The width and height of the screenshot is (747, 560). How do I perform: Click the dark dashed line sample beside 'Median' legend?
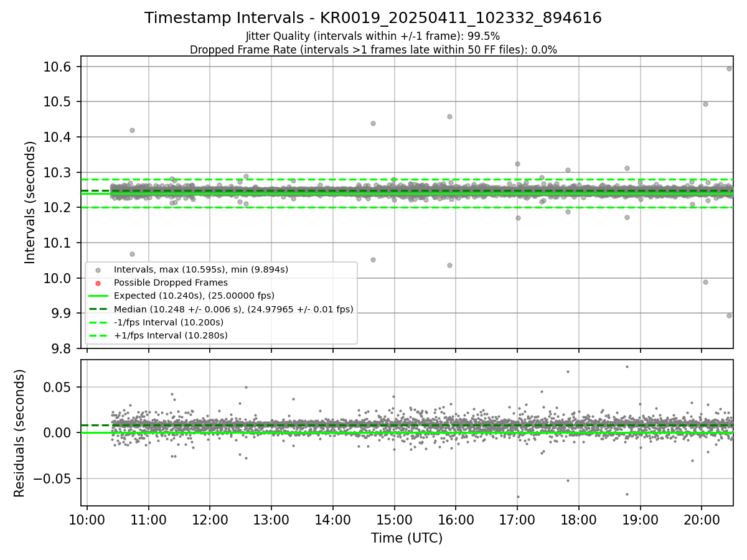[98, 309]
